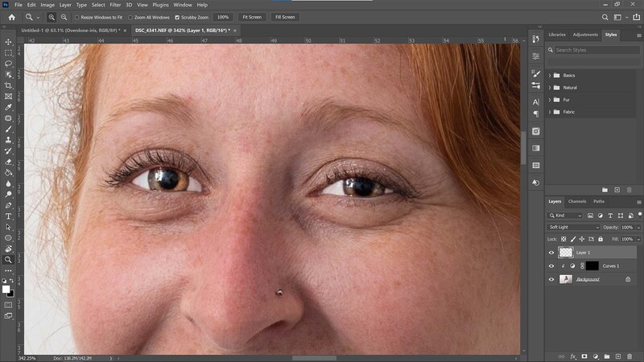
Task: Open the Fill value dropdown arrow
Action: click(x=638, y=239)
